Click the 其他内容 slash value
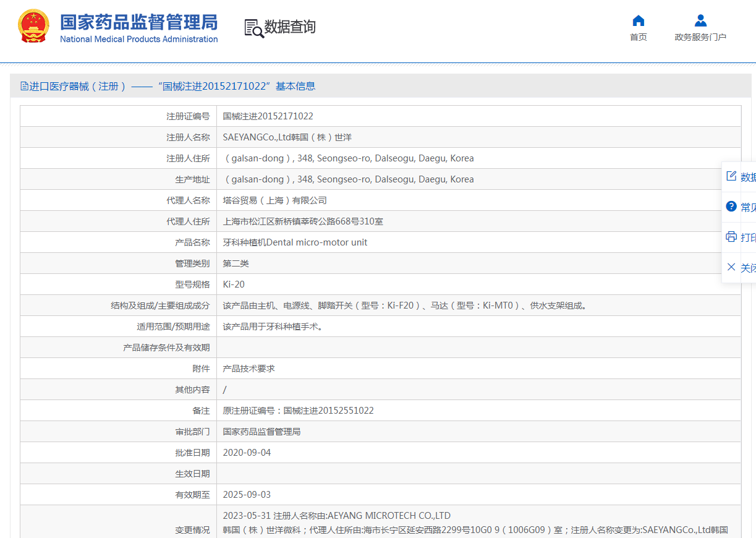 click(x=225, y=390)
